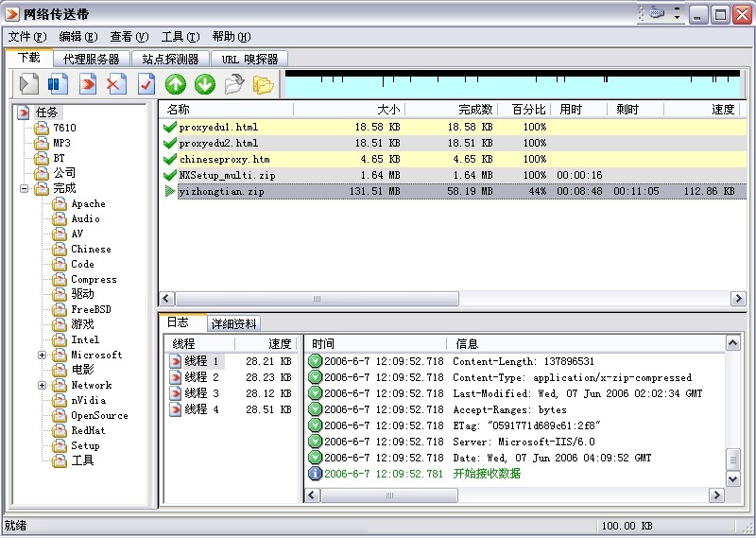The image size is (756, 538).
Task: Click the start download toolbar icon
Action: 29,84
